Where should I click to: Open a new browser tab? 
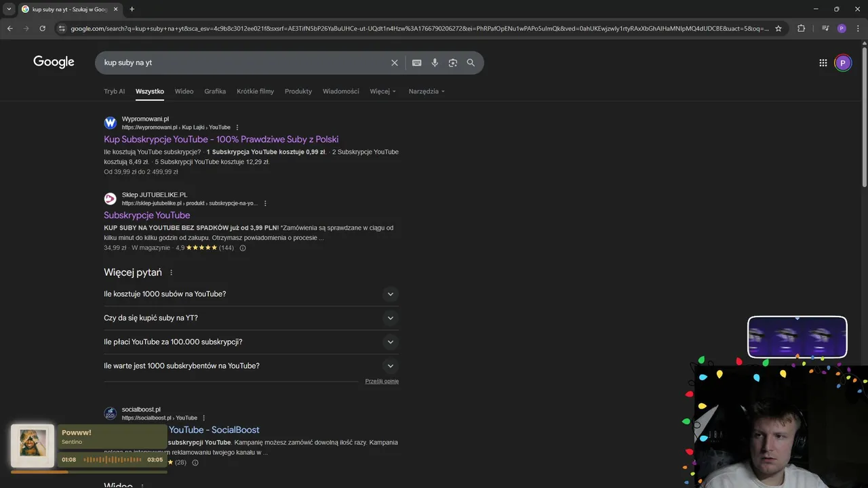132,9
